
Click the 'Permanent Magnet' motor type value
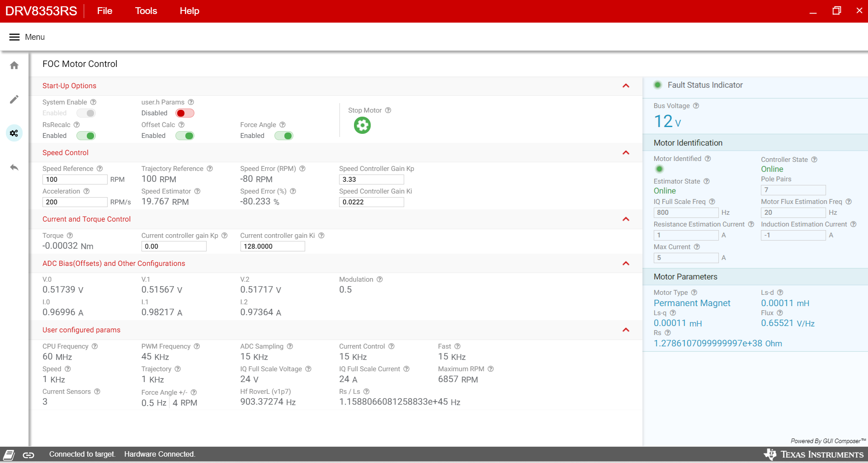coord(692,303)
